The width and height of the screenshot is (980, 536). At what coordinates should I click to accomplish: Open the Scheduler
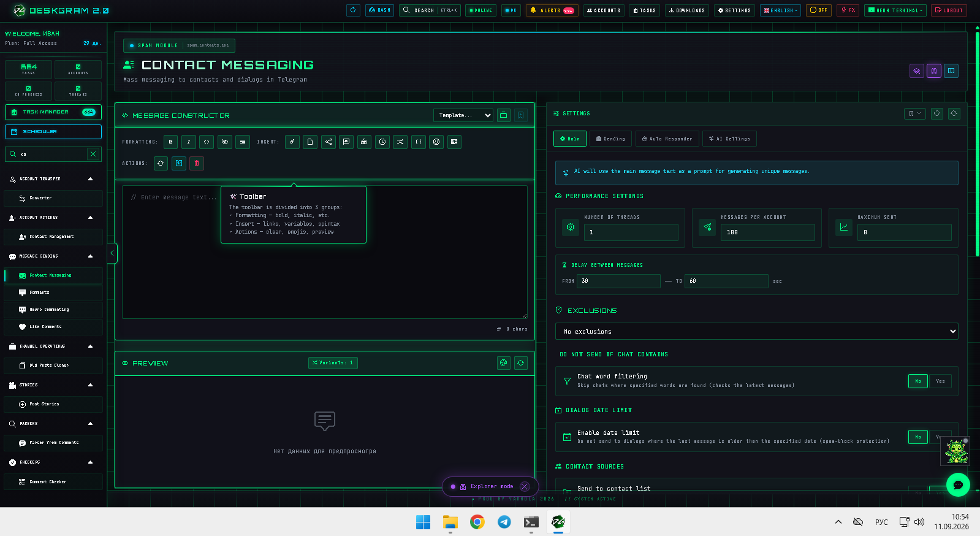[53, 132]
